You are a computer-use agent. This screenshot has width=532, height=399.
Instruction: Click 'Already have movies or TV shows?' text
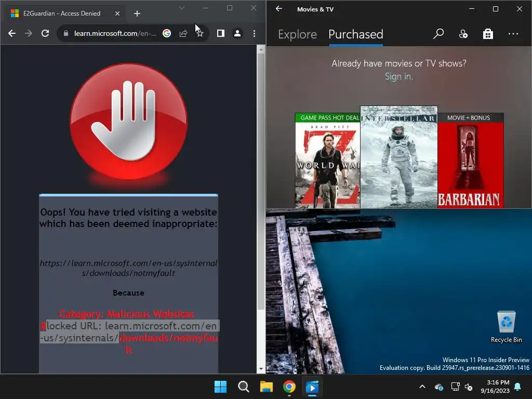point(398,63)
